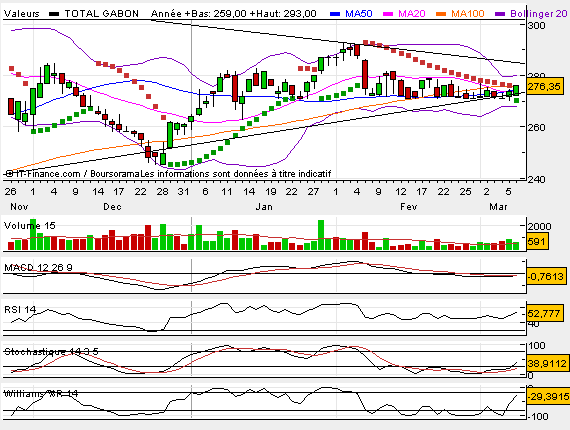Click the volume value tag 591
The width and height of the screenshot is (570, 430).
(x=537, y=241)
